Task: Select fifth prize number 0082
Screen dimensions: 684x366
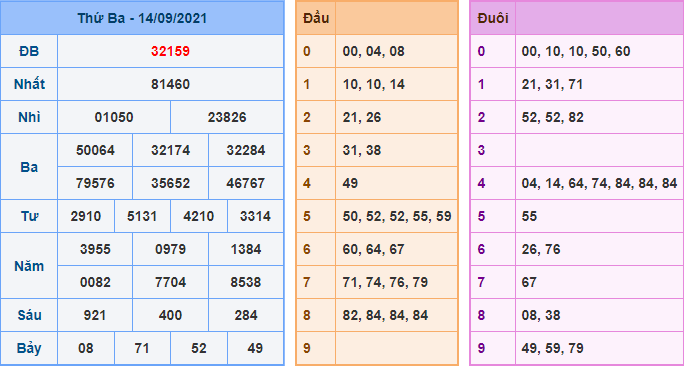Action: tap(95, 283)
